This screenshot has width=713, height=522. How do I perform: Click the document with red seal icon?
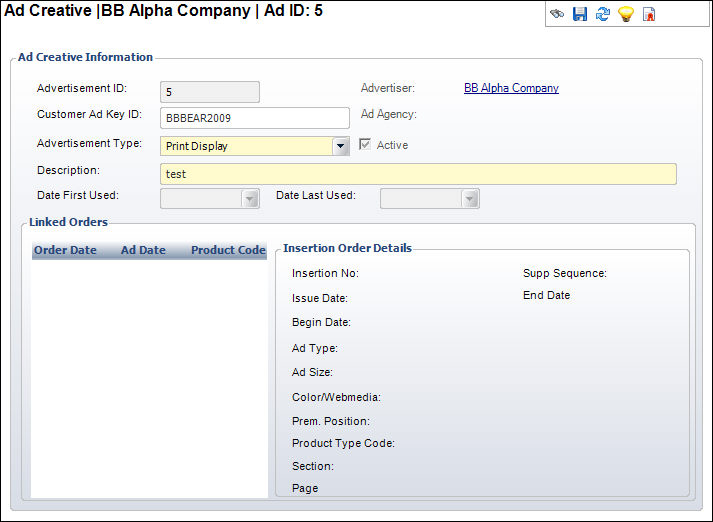pyautogui.click(x=649, y=15)
